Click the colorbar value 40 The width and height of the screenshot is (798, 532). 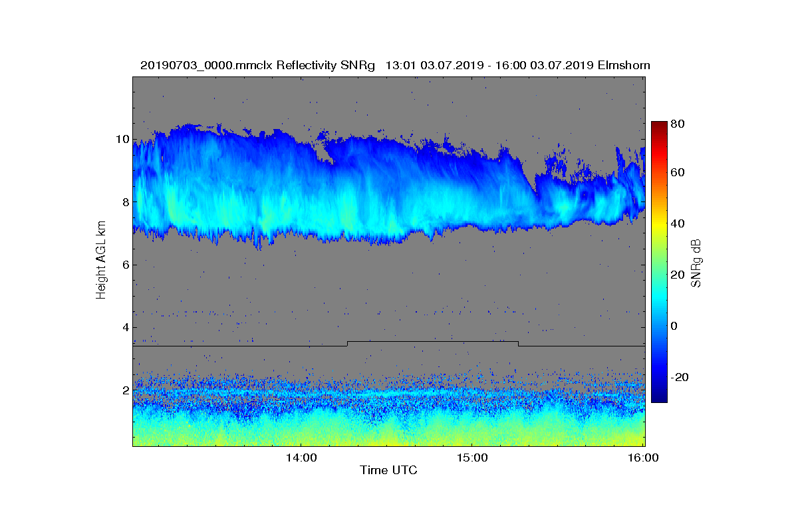point(678,223)
